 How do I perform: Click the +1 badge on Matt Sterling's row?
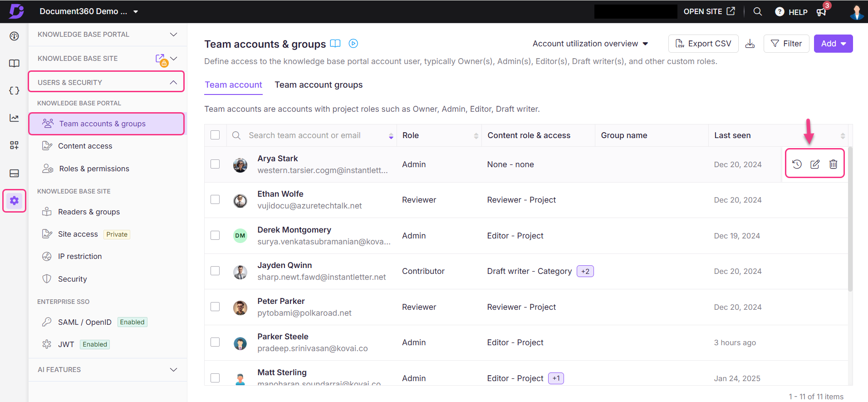[x=556, y=378]
